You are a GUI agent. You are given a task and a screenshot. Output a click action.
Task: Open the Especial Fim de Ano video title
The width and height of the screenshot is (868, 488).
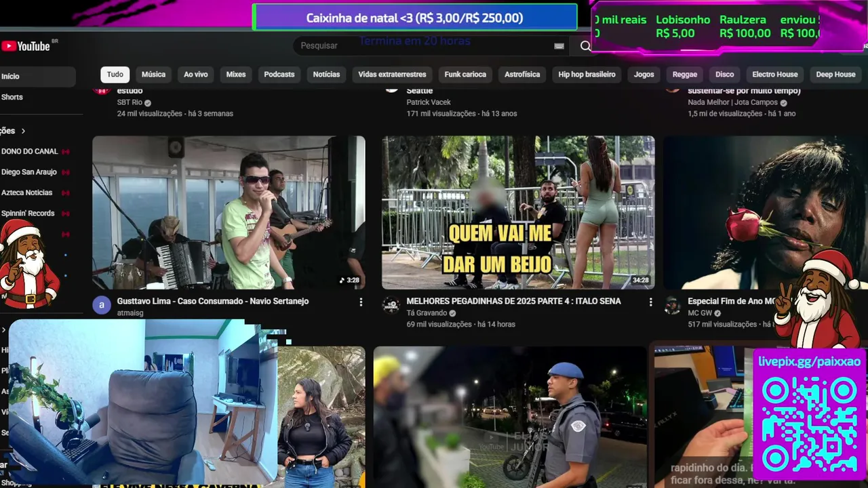[732, 301]
